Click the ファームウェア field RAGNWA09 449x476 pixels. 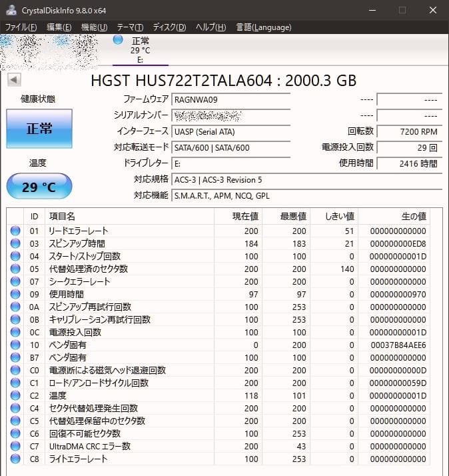231,99
